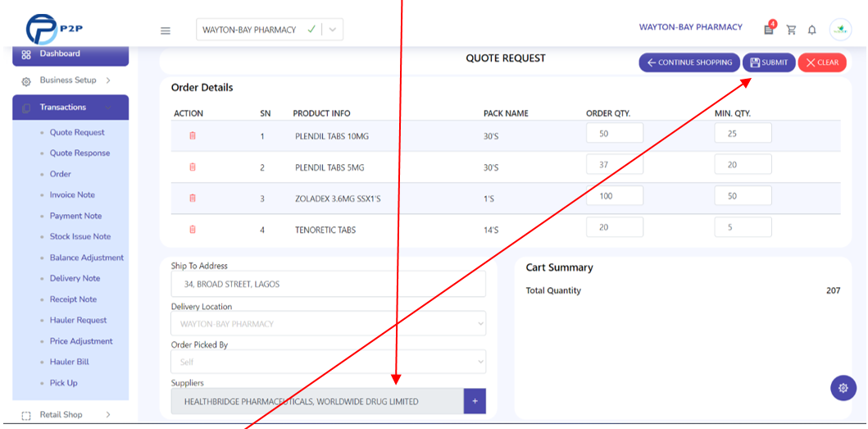Click the Suppliers field
The image size is (868, 429).
(x=317, y=401)
